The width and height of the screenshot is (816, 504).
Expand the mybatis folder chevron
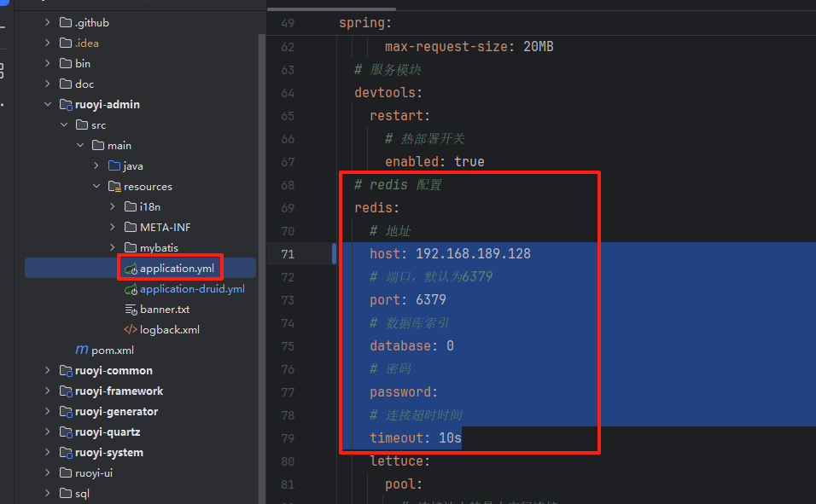113,247
